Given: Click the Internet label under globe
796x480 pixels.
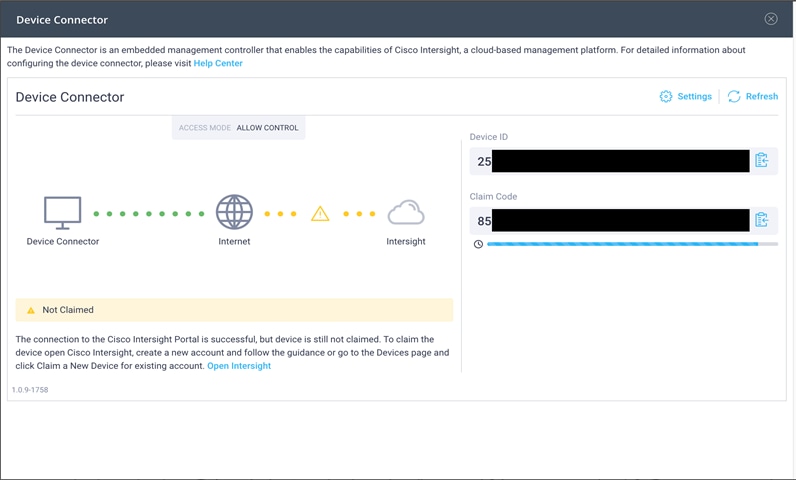Looking at the screenshot, I should click(x=234, y=242).
